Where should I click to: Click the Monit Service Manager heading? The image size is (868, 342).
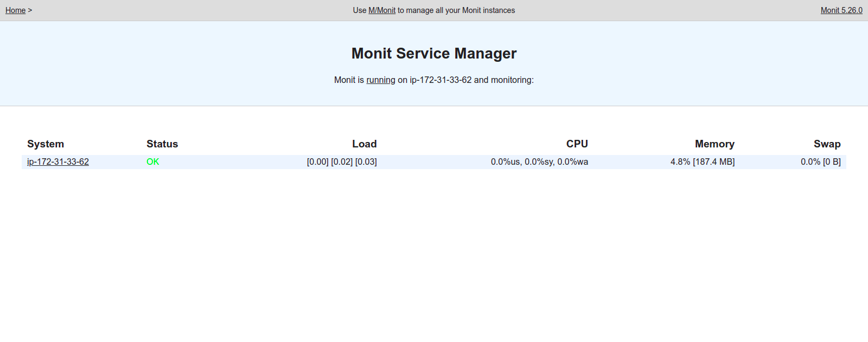(x=434, y=53)
